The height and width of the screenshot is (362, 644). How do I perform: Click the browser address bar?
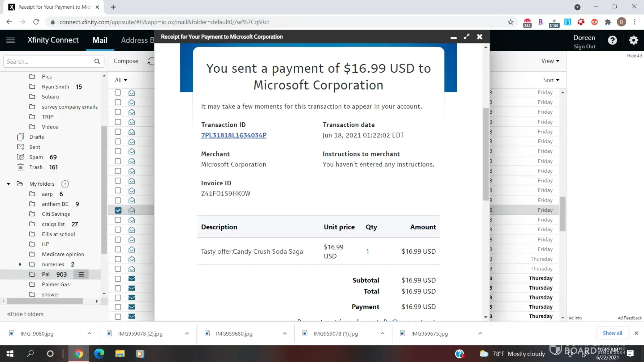click(x=281, y=22)
